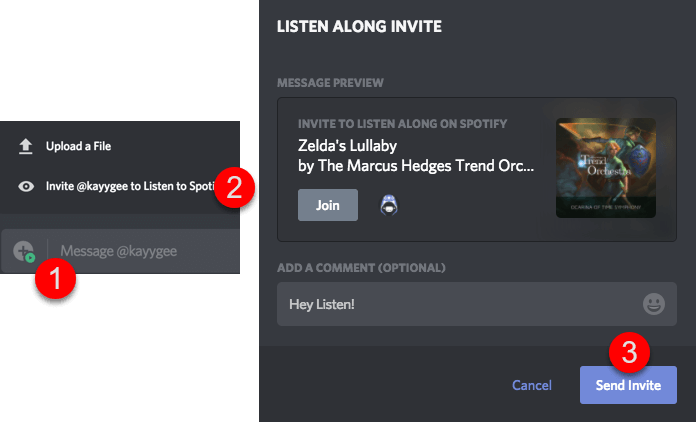Open the plus attachment button
696x422 pixels.
click(24, 251)
